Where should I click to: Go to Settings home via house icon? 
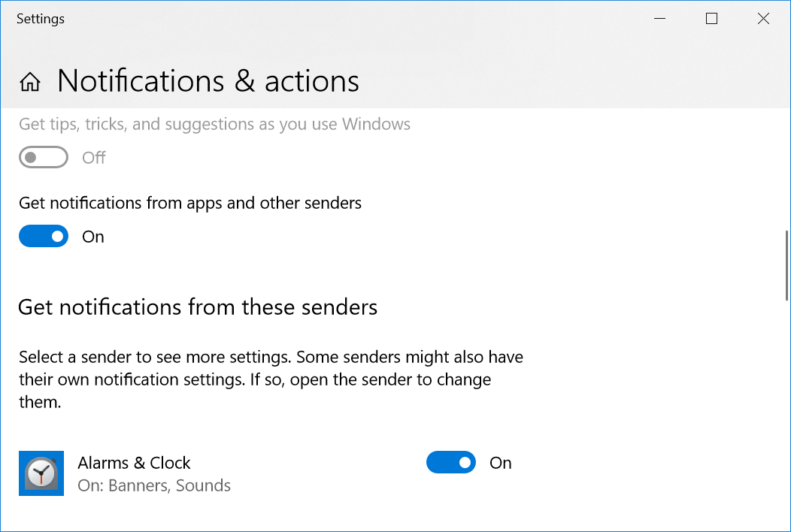click(30, 82)
